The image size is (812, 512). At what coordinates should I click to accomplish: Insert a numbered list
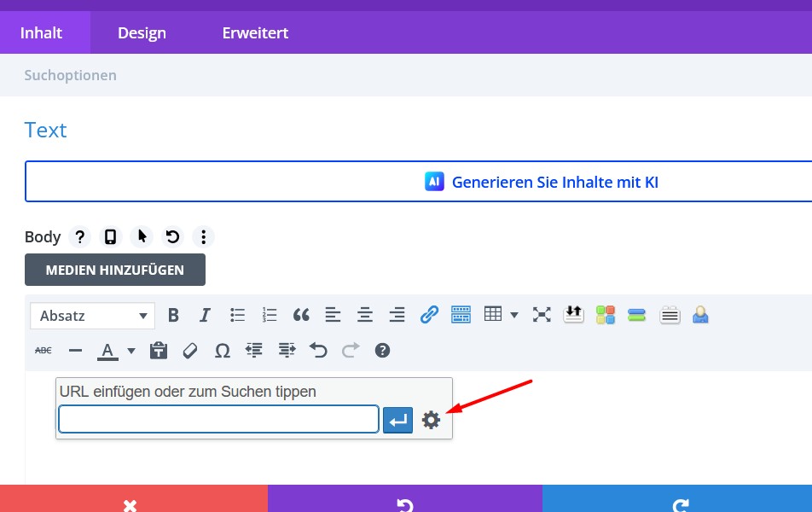(x=270, y=315)
